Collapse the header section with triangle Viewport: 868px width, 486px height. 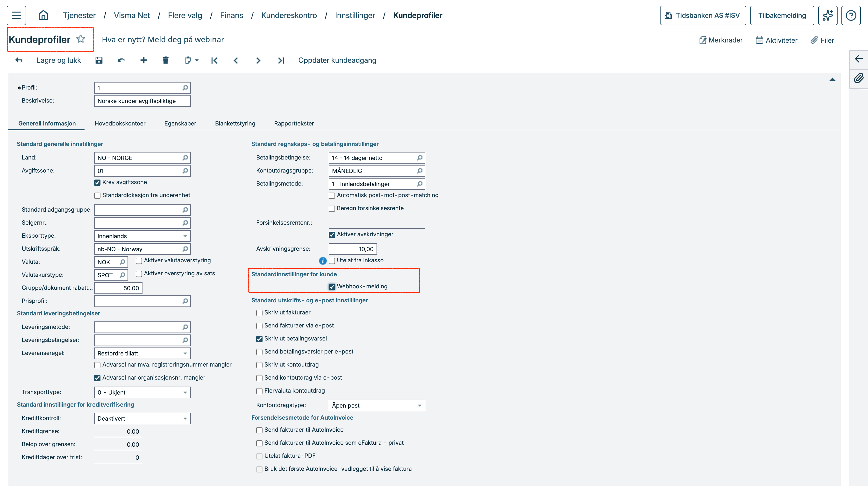pyautogui.click(x=832, y=80)
